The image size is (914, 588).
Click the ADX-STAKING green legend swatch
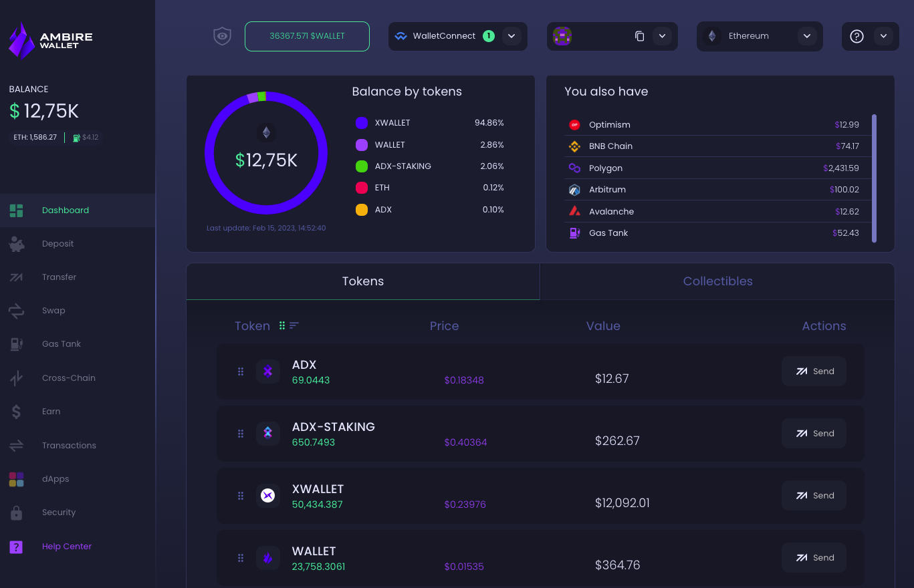pyautogui.click(x=362, y=166)
